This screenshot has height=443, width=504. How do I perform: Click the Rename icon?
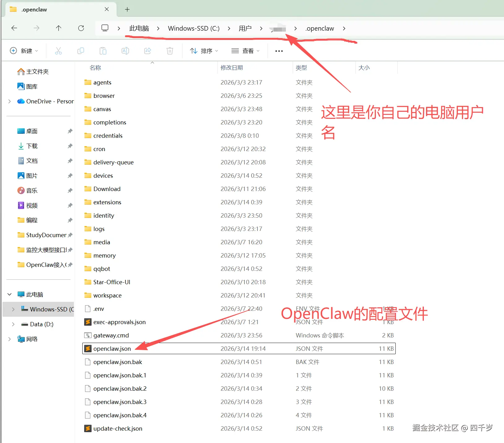tap(125, 50)
